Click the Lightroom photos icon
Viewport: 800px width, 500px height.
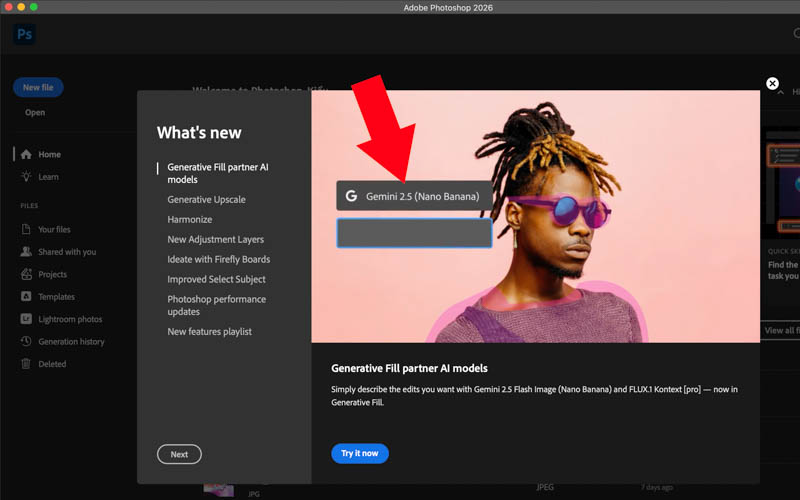pos(26,319)
